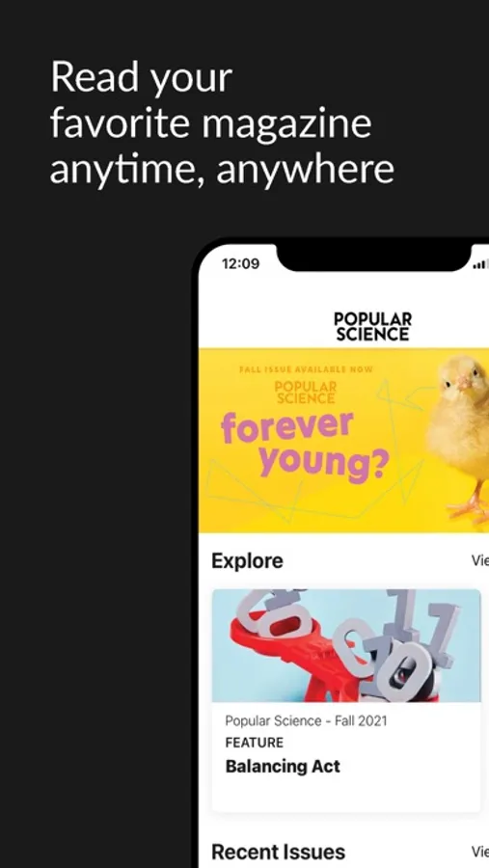
Task: Select the Explore section heading
Action: tap(247, 560)
